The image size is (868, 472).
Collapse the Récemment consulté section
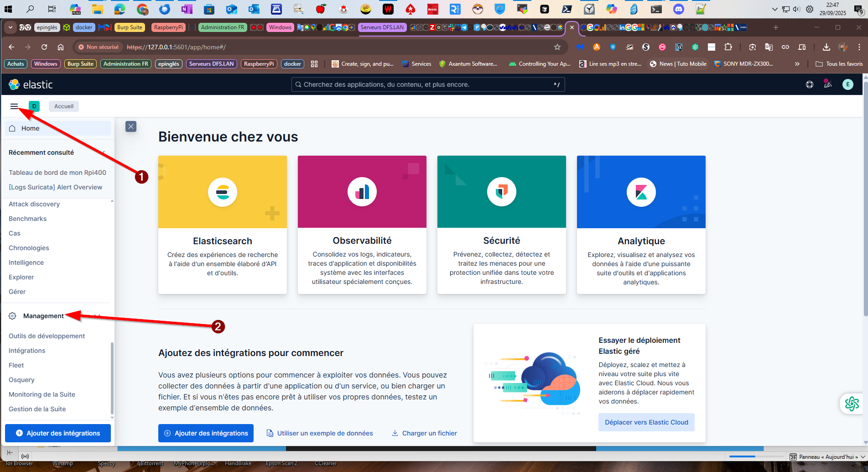(104, 152)
